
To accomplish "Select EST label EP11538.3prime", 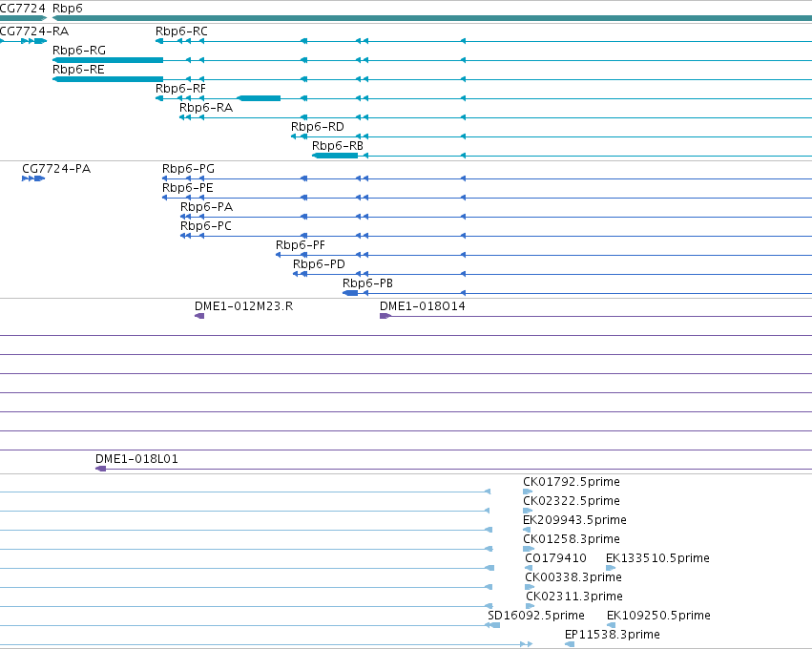I will pos(613,636).
